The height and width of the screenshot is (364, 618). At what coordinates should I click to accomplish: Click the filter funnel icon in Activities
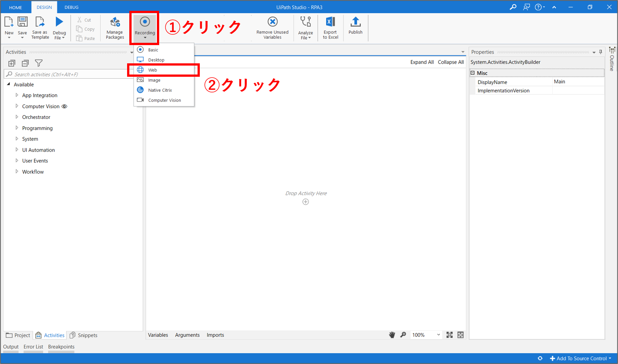39,63
